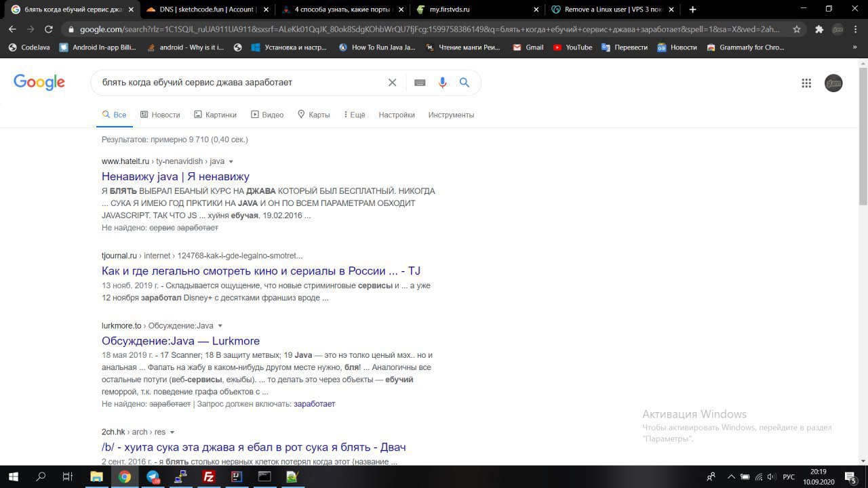Go back to the previous page
The height and width of the screenshot is (488, 868).
(12, 29)
